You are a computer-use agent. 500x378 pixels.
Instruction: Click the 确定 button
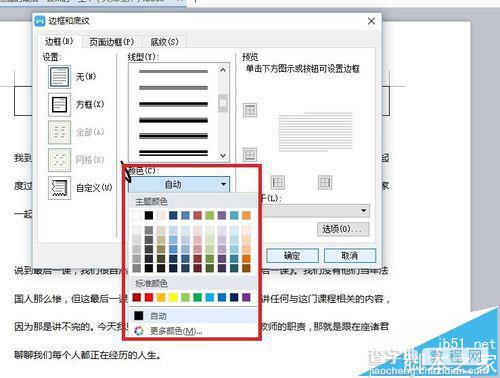[292, 256]
